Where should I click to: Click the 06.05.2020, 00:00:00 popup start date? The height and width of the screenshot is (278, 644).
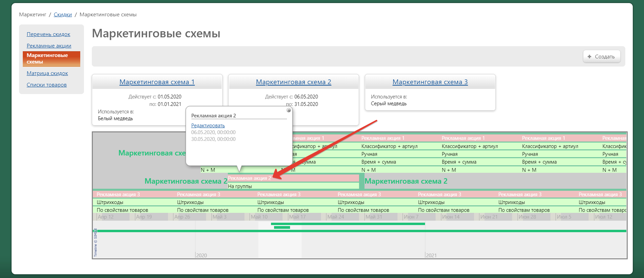click(213, 132)
